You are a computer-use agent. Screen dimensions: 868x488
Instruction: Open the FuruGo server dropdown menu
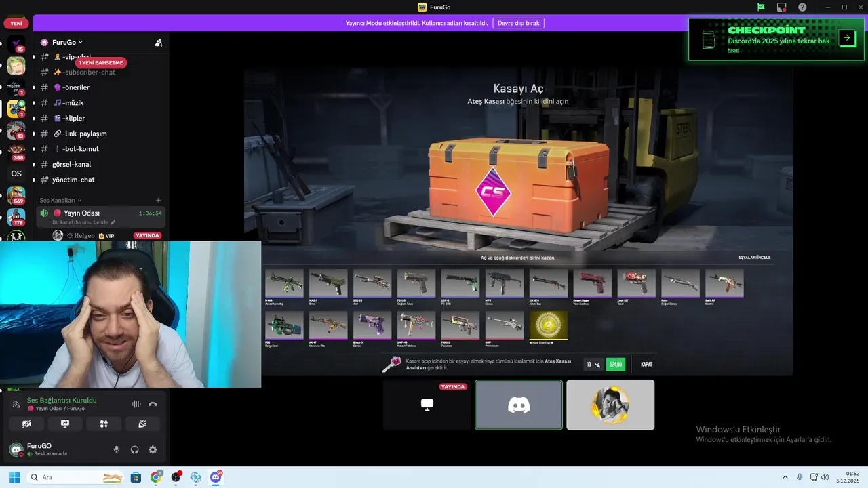(x=68, y=42)
